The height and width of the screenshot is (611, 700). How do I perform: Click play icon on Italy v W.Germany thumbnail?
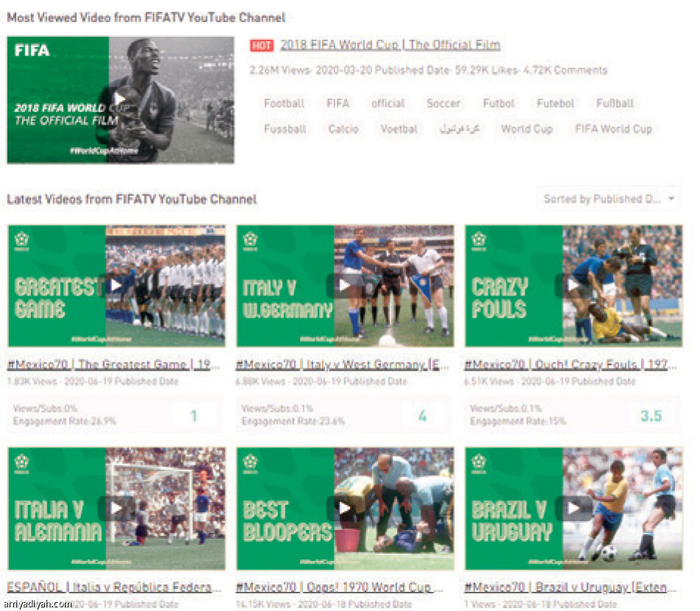(x=344, y=285)
